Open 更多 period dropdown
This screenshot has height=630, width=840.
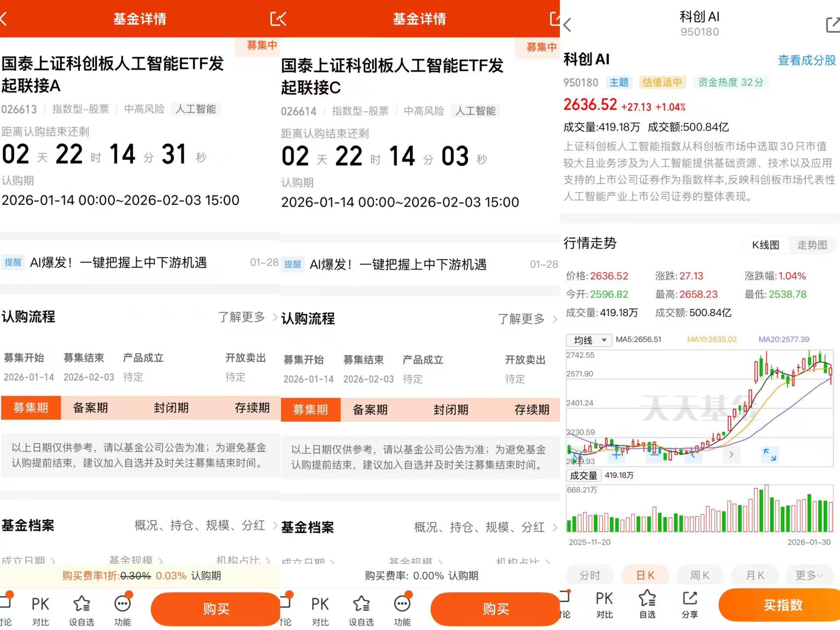click(809, 575)
